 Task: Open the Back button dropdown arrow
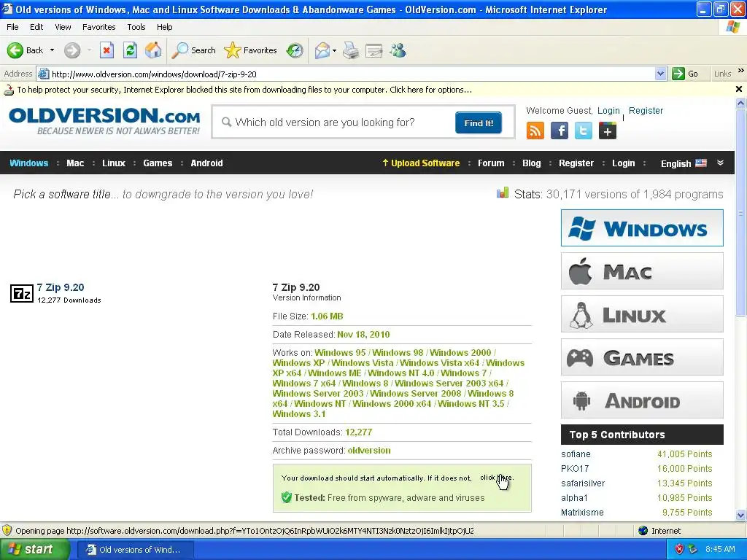(52, 50)
